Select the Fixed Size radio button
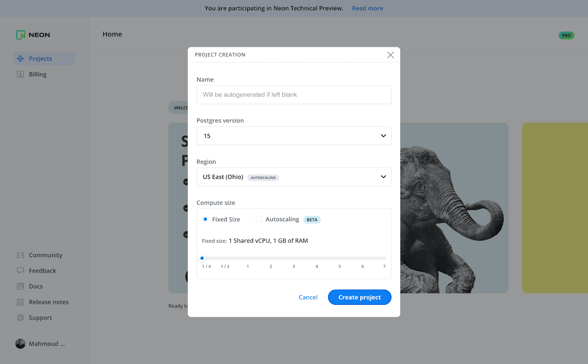This screenshot has height=364, width=588. pyautogui.click(x=205, y=219)
